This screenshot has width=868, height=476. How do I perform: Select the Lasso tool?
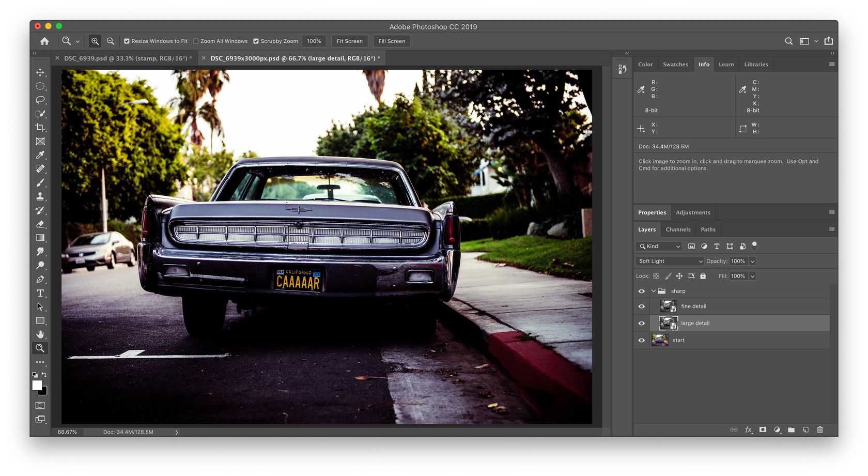coord(40,100)
